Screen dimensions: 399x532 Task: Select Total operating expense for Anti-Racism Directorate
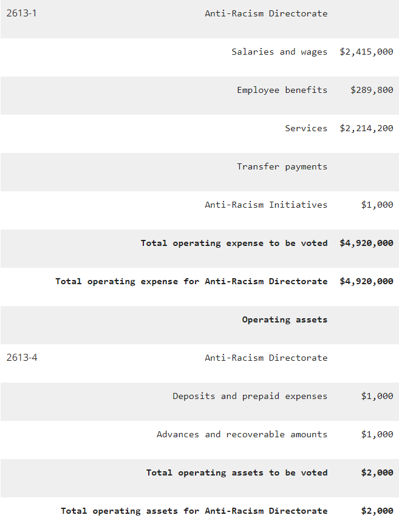tap(191, 281)
